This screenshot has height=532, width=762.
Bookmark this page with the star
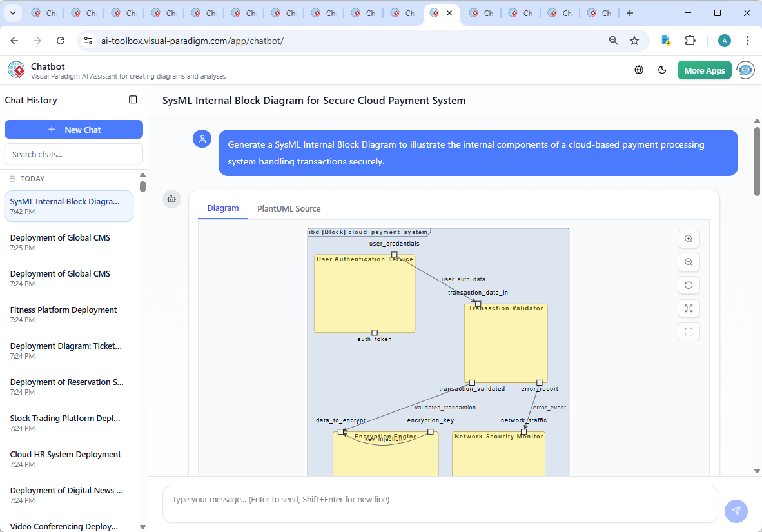coord(634,40)
